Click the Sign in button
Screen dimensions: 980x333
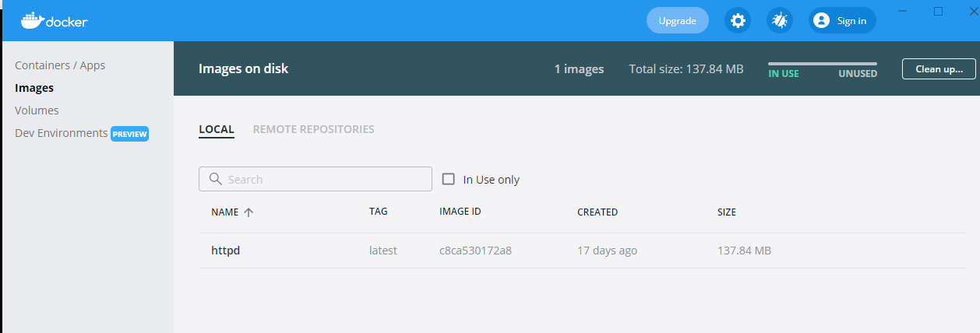[x=843, y=21]
